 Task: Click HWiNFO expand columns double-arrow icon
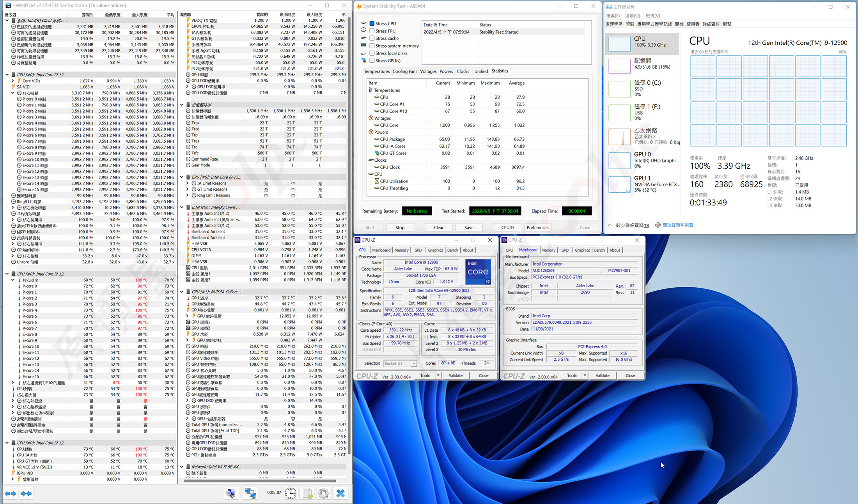(x=10, y=493)
